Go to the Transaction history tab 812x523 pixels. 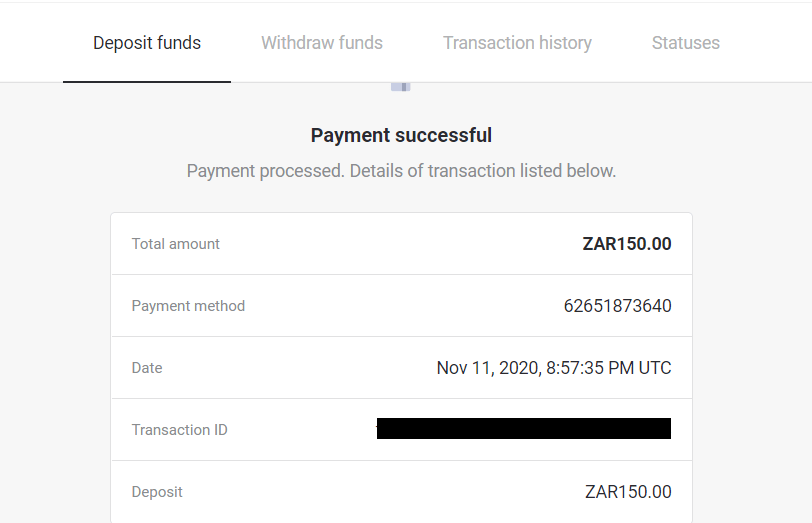517,43
